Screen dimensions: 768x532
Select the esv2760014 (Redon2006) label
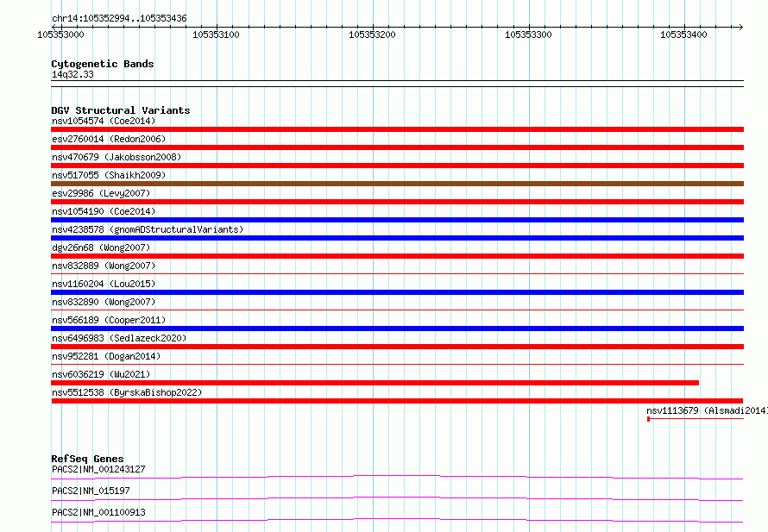(109, 139)
